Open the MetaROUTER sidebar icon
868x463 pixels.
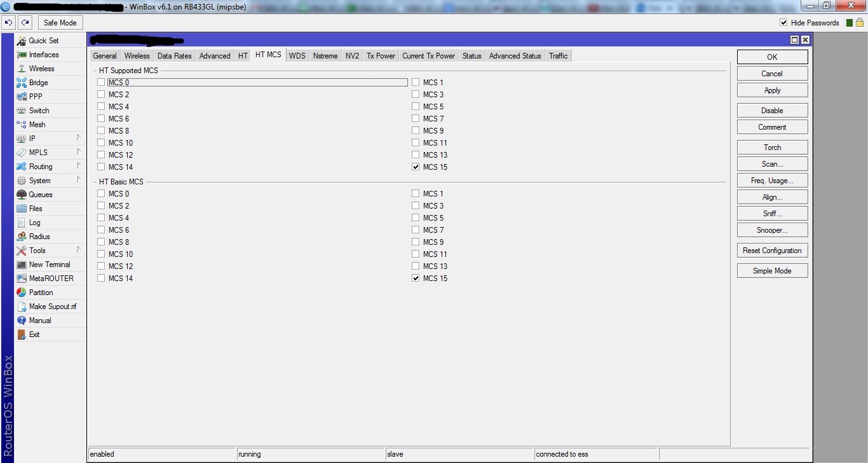click(22, 279)
